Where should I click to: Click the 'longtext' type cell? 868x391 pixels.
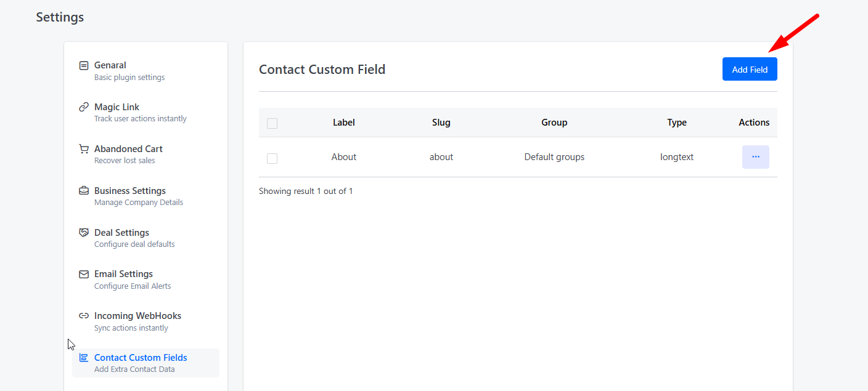pyautogui.click(x=677, y=157)
